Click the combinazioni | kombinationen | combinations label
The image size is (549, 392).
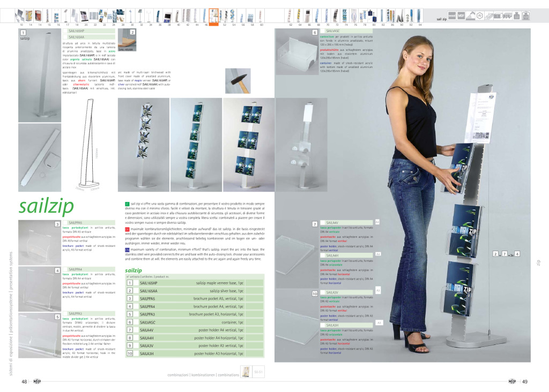pyautogui.click(x=203, y=375)
